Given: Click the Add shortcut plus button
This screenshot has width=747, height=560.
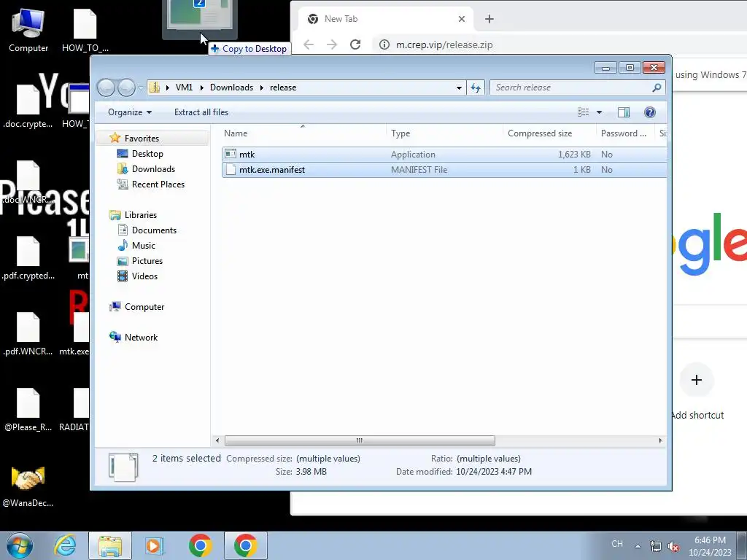Looking at the screenshot, I should coord(697,380).
